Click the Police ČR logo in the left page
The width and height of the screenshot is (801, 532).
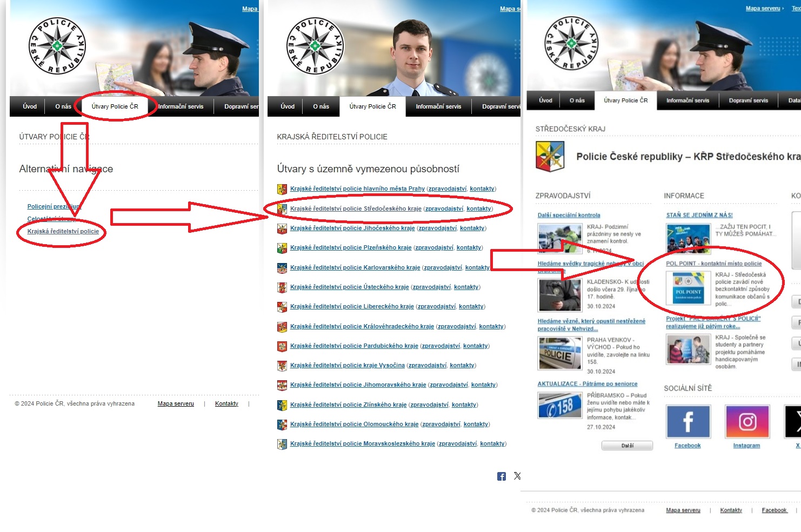pyautogui.click(x=57, y=46)
